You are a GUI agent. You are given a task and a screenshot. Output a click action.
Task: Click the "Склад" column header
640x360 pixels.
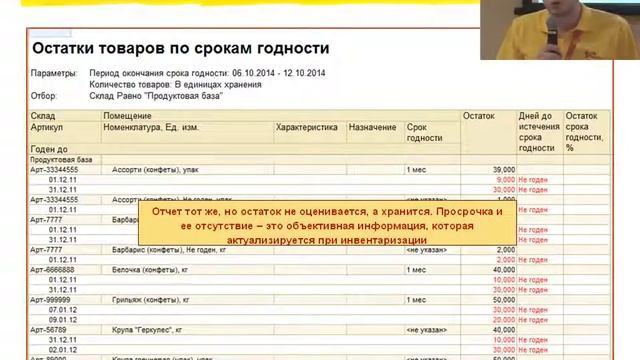(x=43, y=116)
